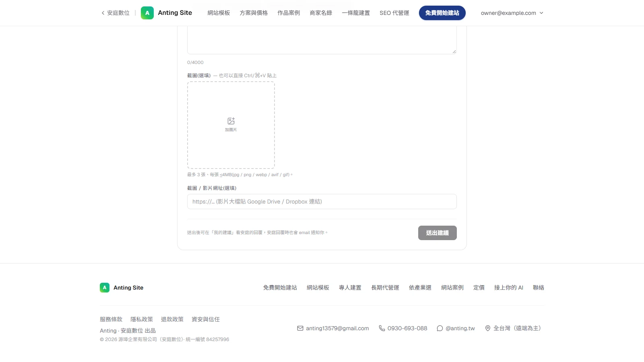This screenshot has width=644, height=362.
Task: Open the 隱私政策 link in footer
Action: coord(142,319)
